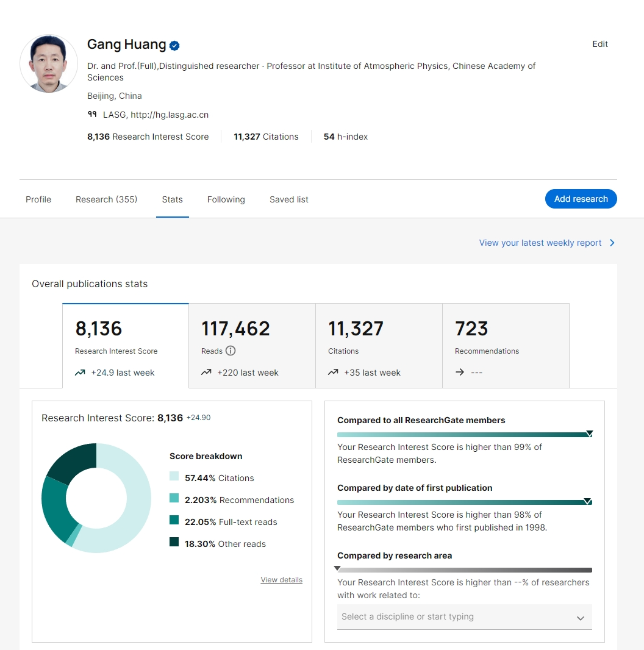Screen dimensions: 644x650
Task: Click the 2.203% Recommendations legend entry
Action: pos(239,500)
